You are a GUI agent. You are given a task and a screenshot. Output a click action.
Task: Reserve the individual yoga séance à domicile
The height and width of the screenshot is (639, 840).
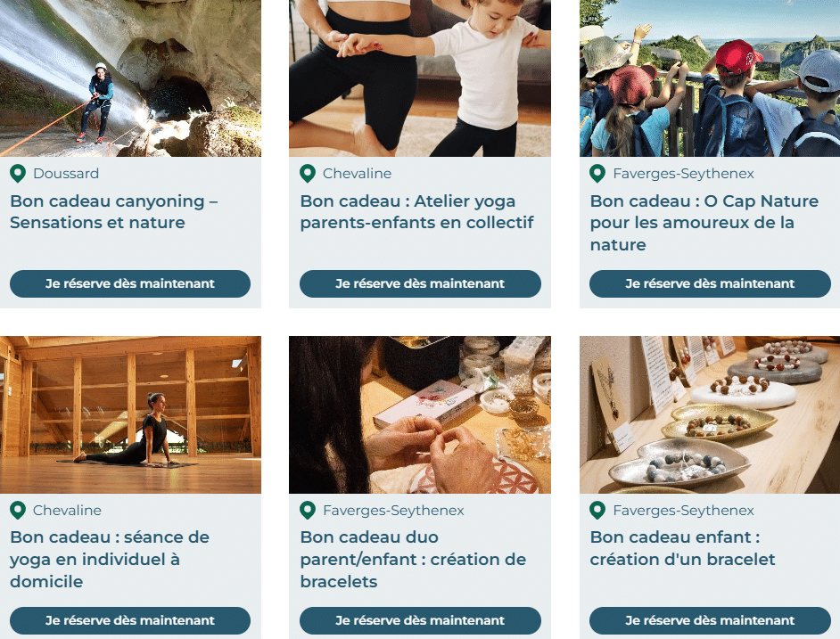[130, 620]
